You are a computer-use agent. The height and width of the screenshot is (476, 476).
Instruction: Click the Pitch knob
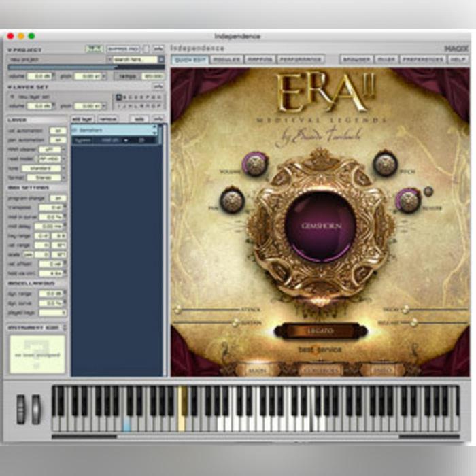point(385,164)
